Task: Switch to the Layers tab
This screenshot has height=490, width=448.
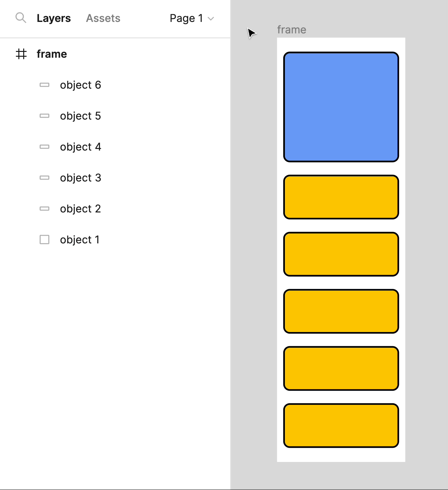Action: pyautogui.click(x=54, y=18)
